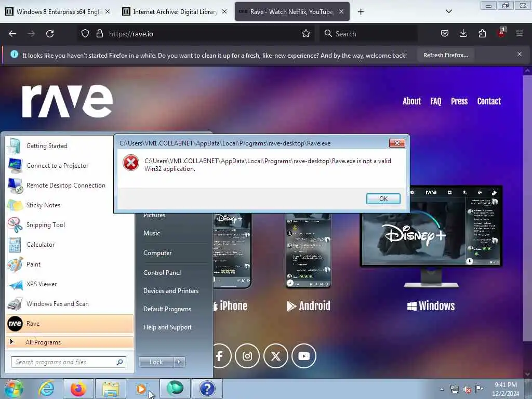Image resolution: width=532 pixels, height=399 pixels.
Task: Show hidden tray icons arrow
Action: coord(442,390)
